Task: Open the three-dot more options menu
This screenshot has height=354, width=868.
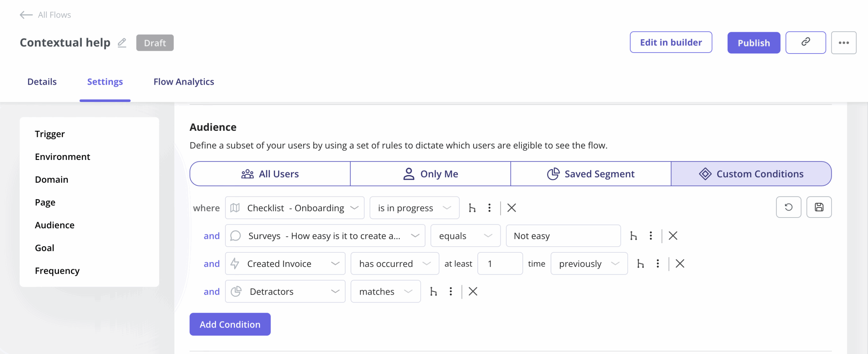Action: (843, 43)
